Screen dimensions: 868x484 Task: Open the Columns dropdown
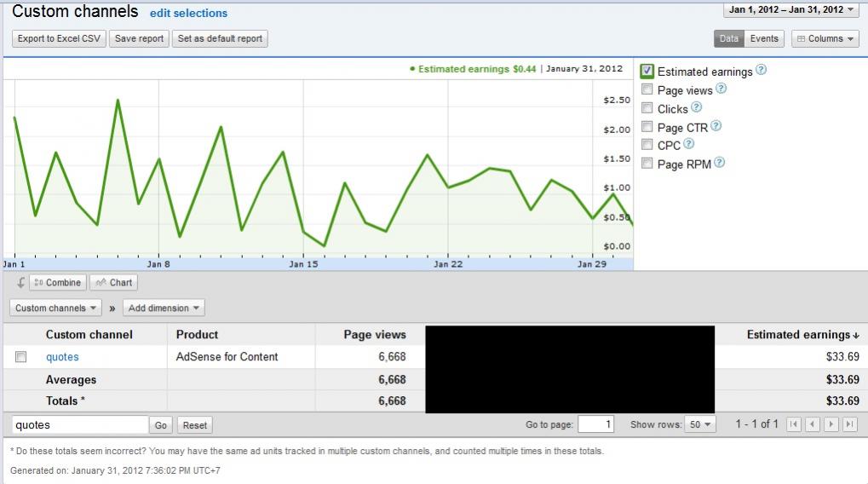tap(825, 38)
